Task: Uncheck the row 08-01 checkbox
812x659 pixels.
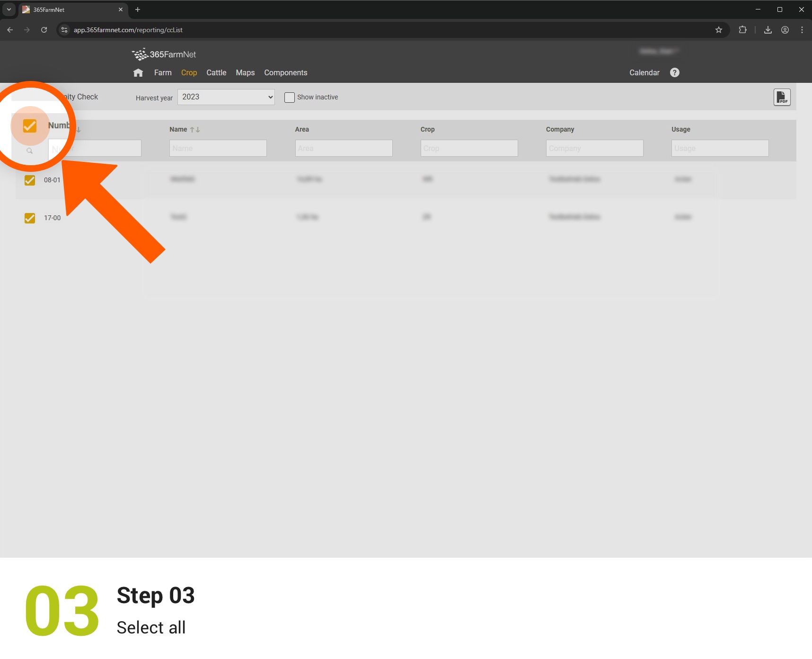Action: (x=30, y=180)
